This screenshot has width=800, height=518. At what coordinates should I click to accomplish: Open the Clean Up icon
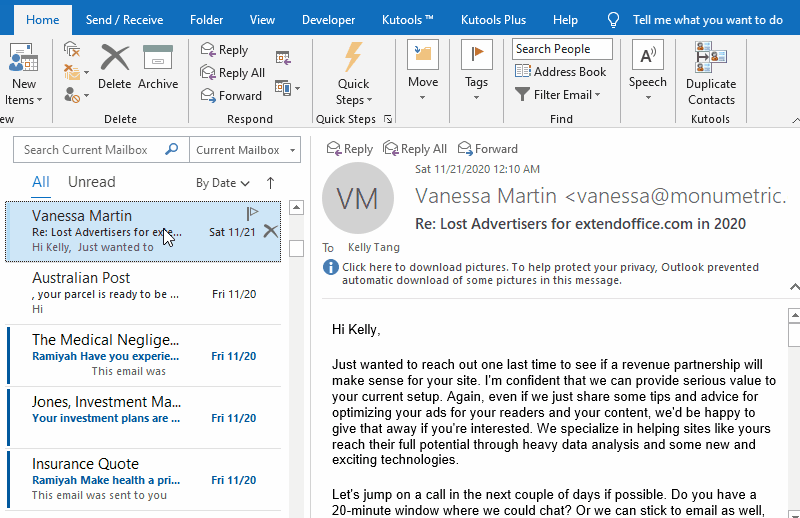coord(72,72)
